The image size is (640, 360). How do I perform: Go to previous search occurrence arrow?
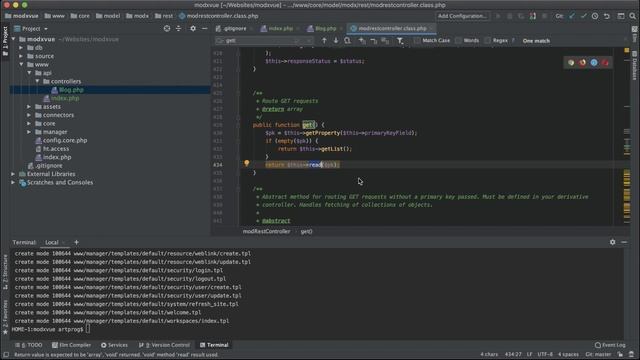[x=324, y=40]
